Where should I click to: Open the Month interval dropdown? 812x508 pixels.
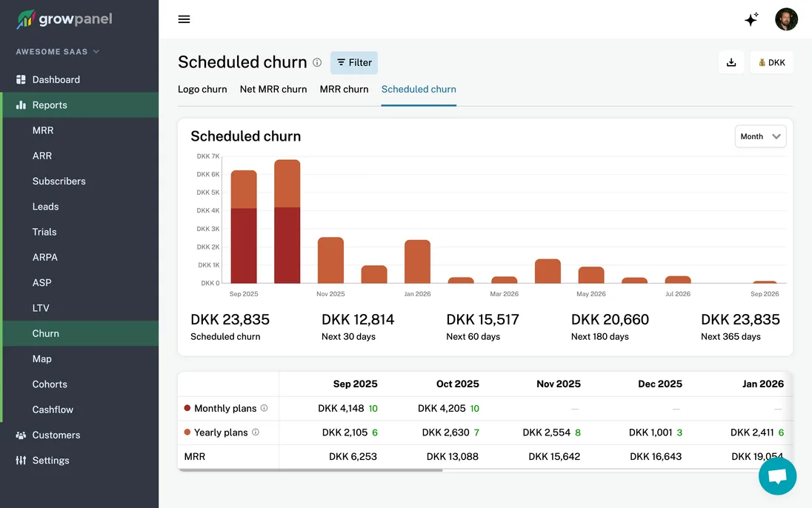tap(761, 136)
